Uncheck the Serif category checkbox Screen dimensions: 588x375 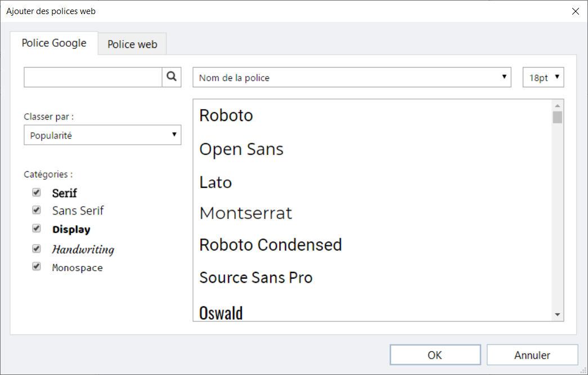tap(37, 193)
